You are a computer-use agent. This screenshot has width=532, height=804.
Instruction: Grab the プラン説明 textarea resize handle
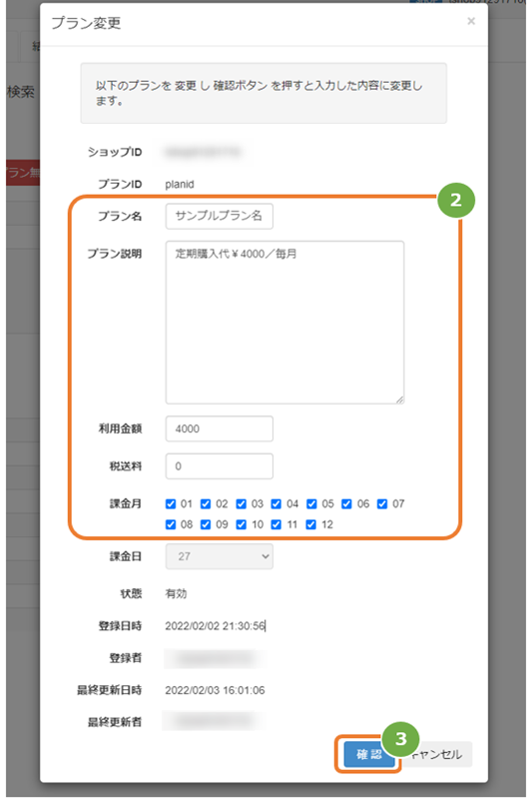coord(400,400)
